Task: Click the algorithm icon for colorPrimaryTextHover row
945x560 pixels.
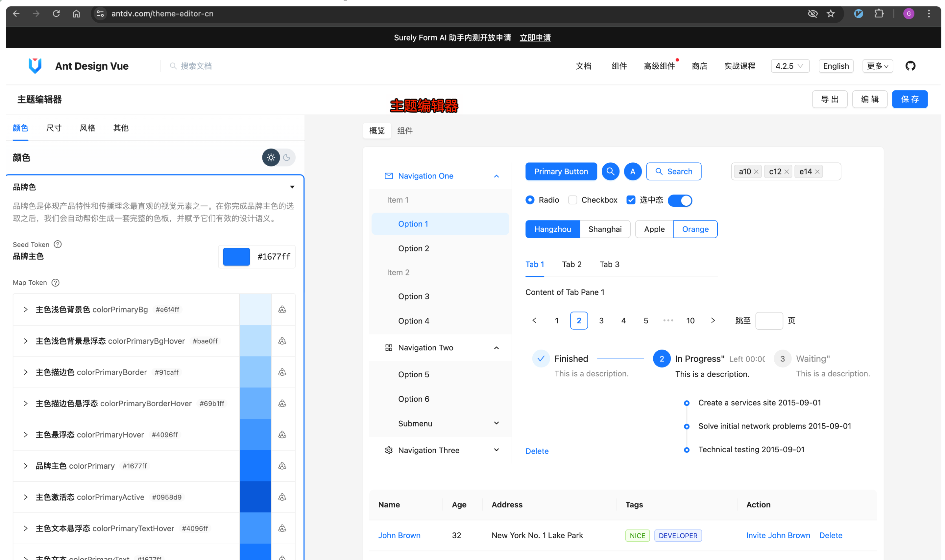Action: (x=282, y=528)
